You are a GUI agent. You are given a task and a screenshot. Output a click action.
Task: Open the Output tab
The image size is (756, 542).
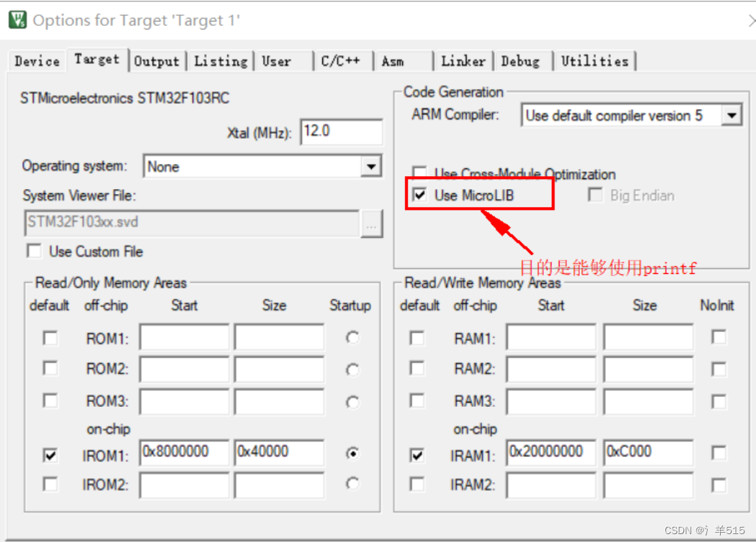click(157, 61)
